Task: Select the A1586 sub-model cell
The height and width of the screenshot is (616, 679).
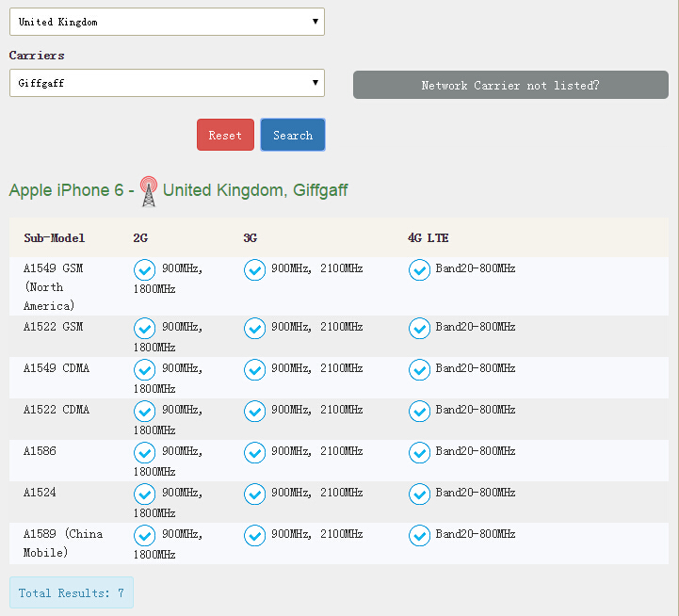Action: [x=40, y=451]
